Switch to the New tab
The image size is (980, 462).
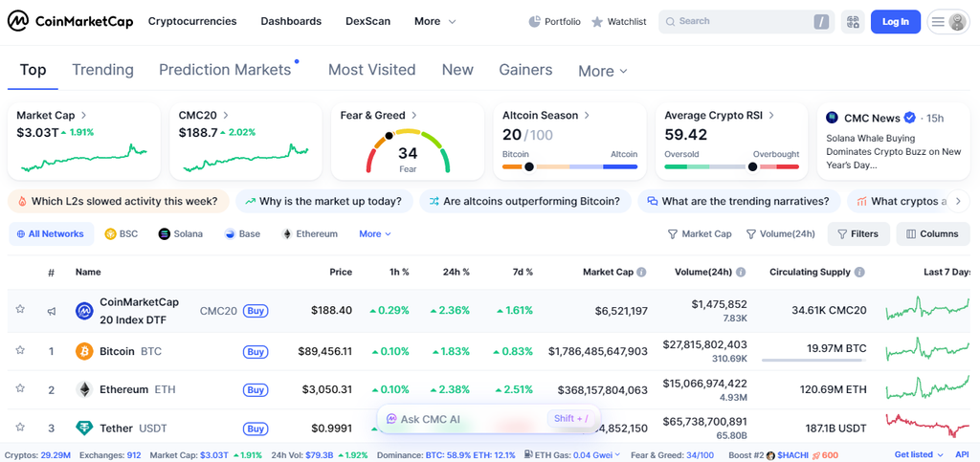point(457,69)
